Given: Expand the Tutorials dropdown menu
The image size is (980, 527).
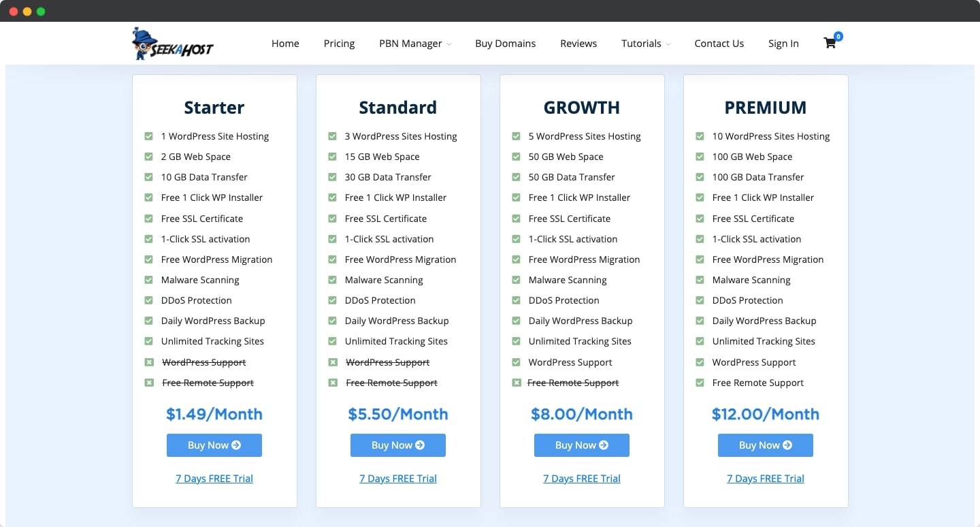Looking at the screenshot, I should (645, 44).
